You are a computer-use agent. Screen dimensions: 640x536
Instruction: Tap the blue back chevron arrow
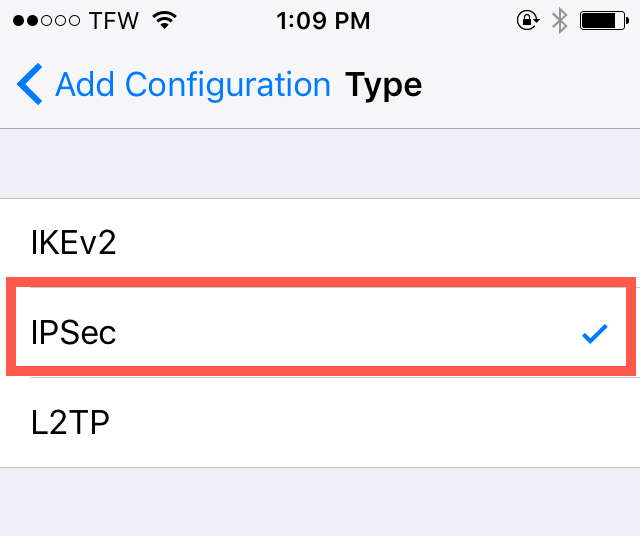coord(29,84)
